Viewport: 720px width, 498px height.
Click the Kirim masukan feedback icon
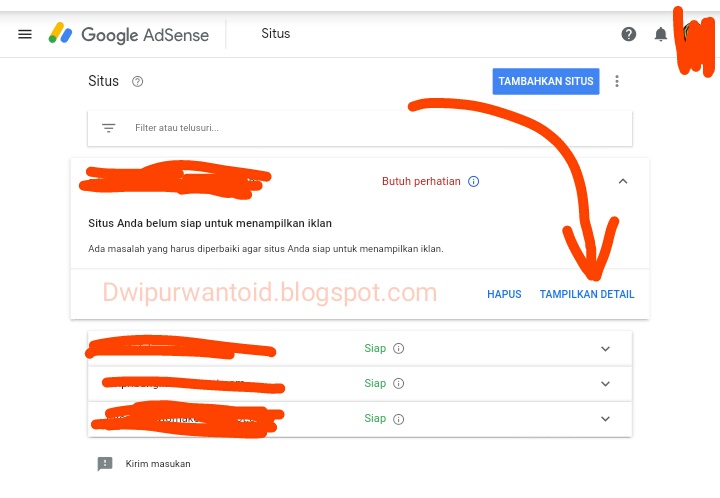pos(105,464)
